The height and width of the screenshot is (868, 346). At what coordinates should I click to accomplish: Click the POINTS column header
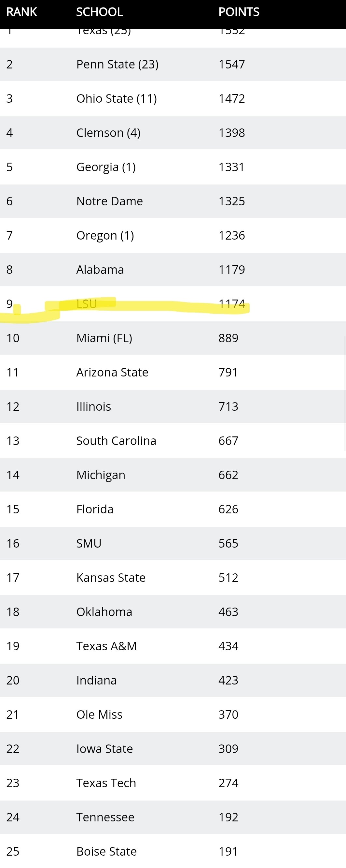239,12
